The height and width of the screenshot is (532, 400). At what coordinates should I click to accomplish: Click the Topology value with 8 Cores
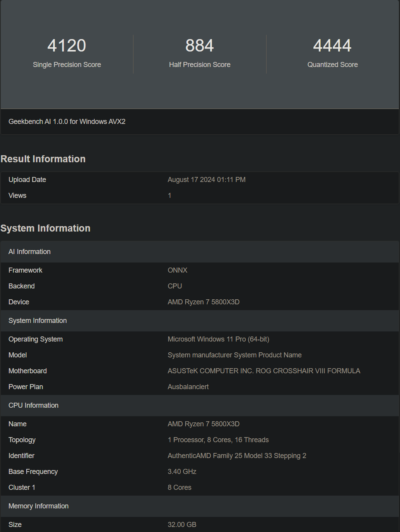pyautogui.click(x=218, y=440)
